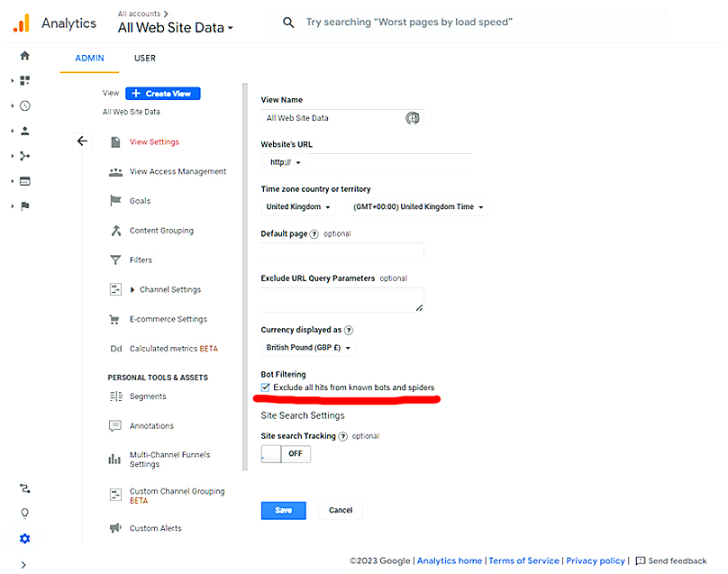The width and height of the screenshot is (728, 574).
Task: Open Goals menu item
Action: point(141,201)
